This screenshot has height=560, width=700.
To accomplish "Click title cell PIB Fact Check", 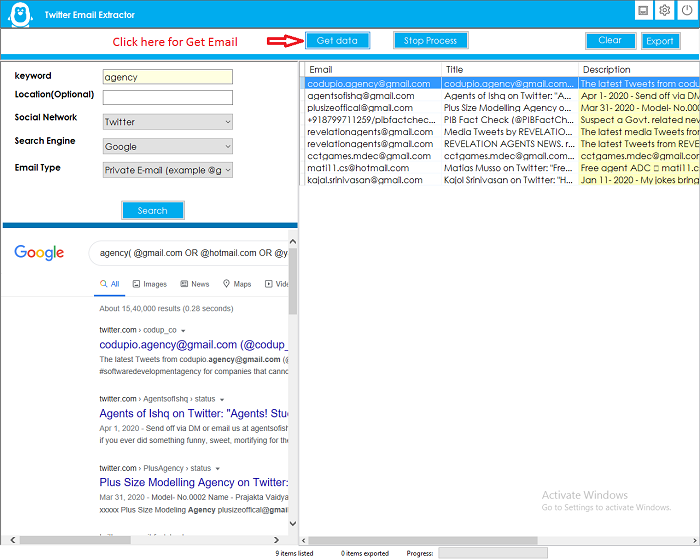I will click(x=510, y=120).
